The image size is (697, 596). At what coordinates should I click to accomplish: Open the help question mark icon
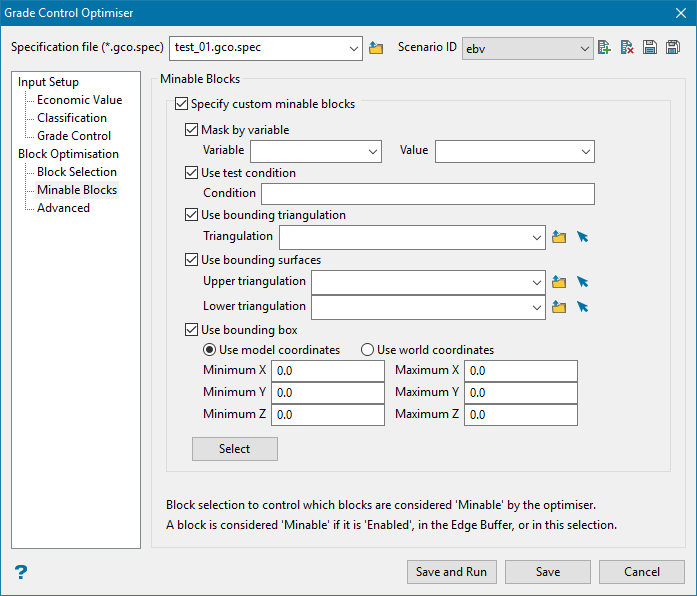[x=21, y=572]
